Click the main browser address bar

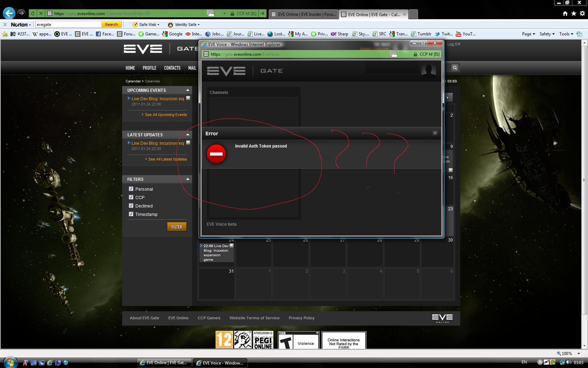pyautogui.click(x=128, y=14)
